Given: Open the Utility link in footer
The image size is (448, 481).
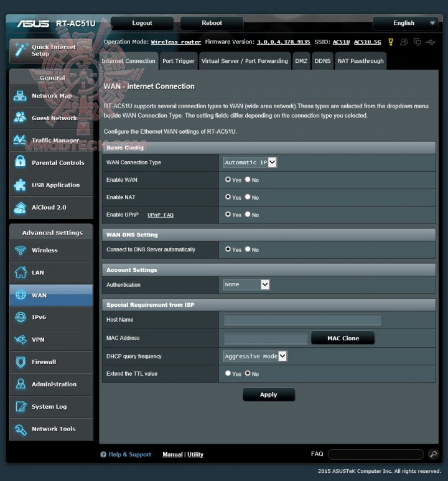Looking at the screenshot, I should [x=195, y=454].
